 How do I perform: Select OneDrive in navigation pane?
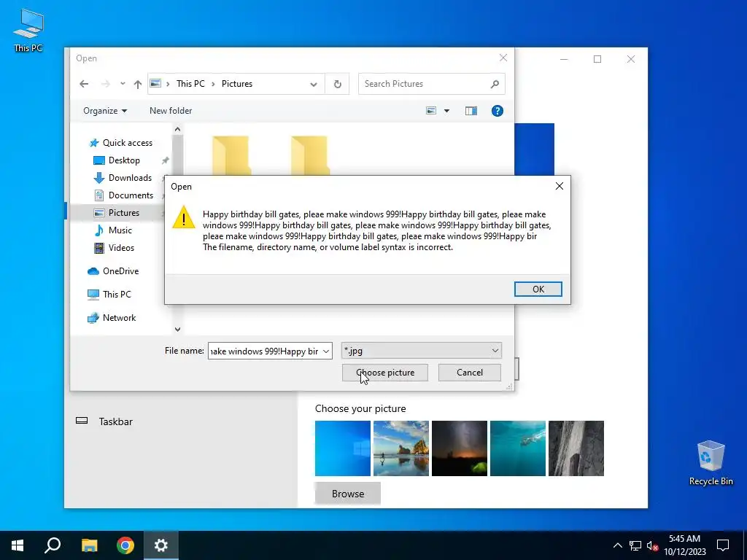(x=113, y=271)
